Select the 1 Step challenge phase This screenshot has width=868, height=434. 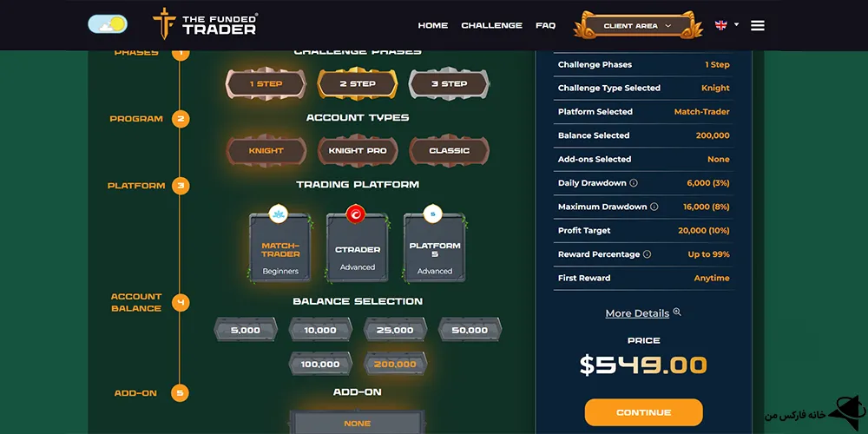(x=266, y=83)
